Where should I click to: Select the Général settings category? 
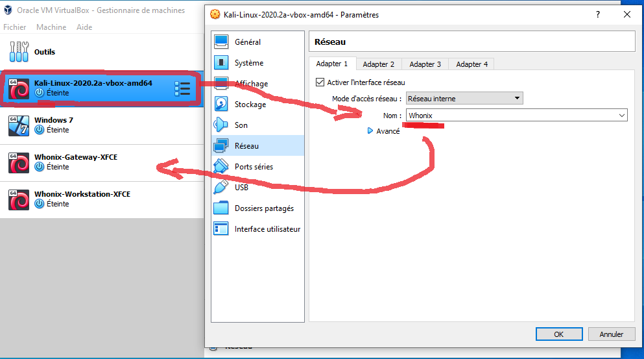[x=258, y=42]
